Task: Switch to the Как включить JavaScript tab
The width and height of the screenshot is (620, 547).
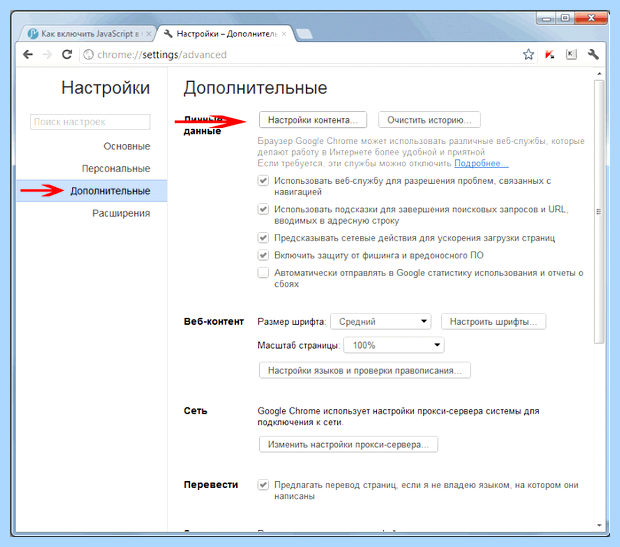Action: tap(85, 34)
